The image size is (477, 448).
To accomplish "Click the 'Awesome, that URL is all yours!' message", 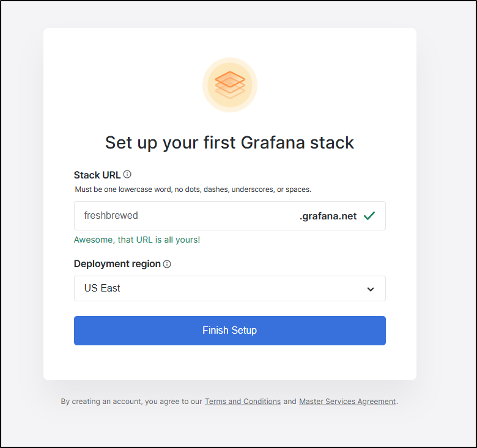I will coord(137,240).
